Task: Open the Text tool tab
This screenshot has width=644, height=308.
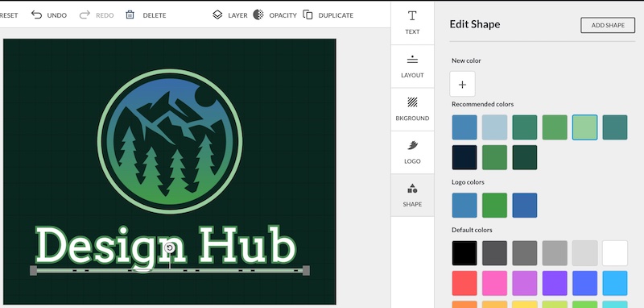Action: (412, 23)
